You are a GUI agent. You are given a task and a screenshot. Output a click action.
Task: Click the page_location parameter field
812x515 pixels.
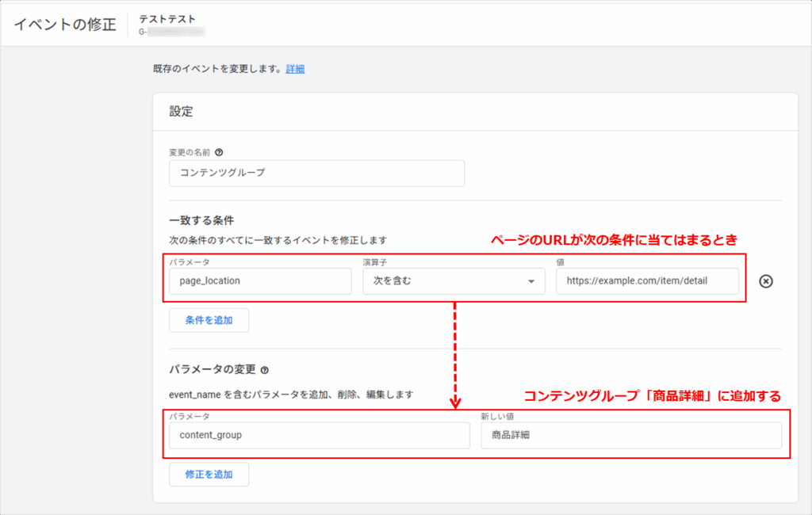[260, 281]
